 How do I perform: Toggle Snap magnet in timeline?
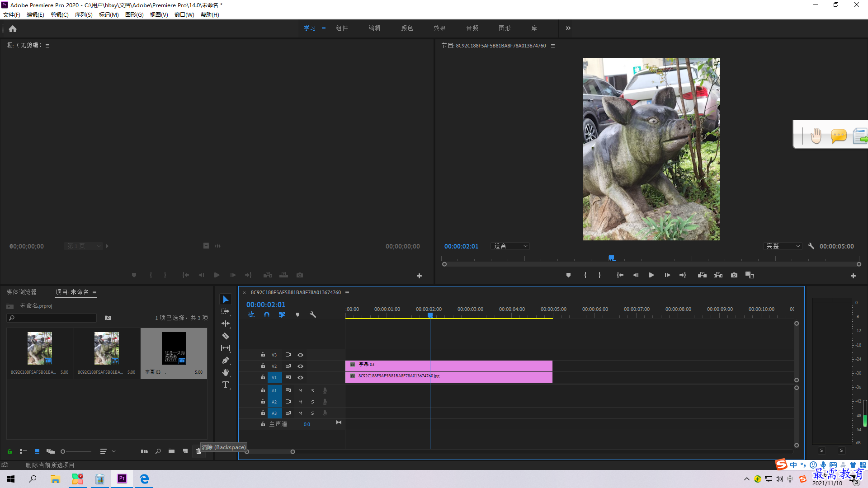coord(267,314)
